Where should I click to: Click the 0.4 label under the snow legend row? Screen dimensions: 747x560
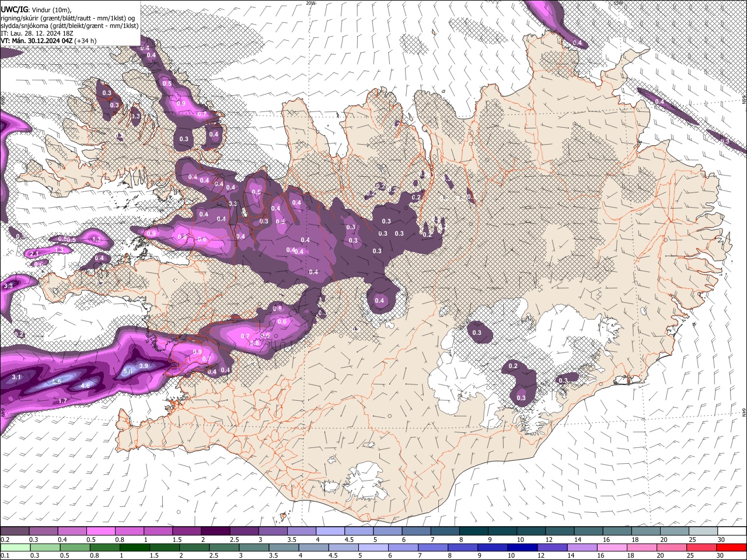pos(62,540)
